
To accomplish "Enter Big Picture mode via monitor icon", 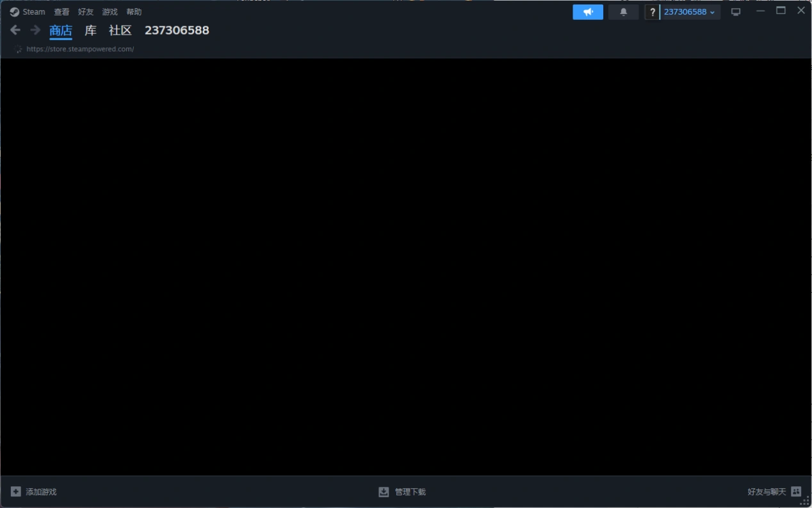I will pos(736,12).
